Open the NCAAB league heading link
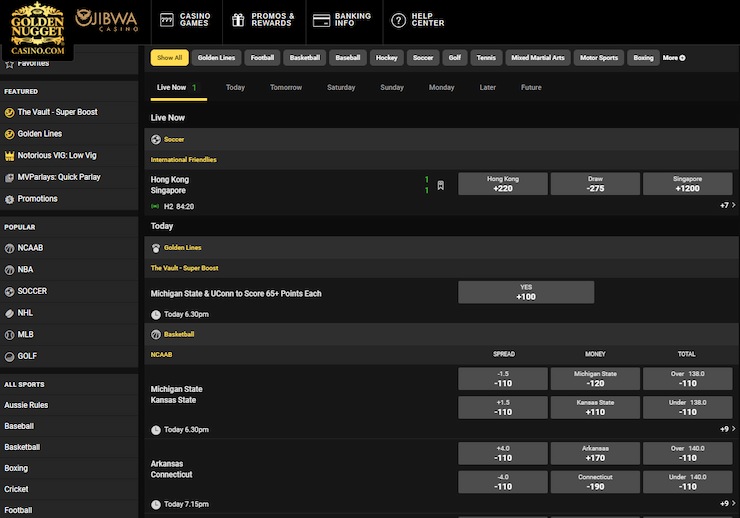The height and width of the screenshot is (518, 740). (161, 355)
